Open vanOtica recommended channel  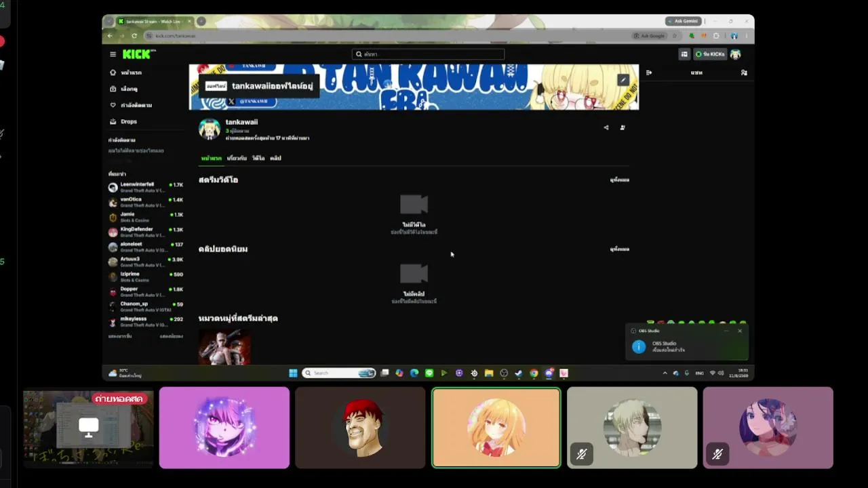146,202
